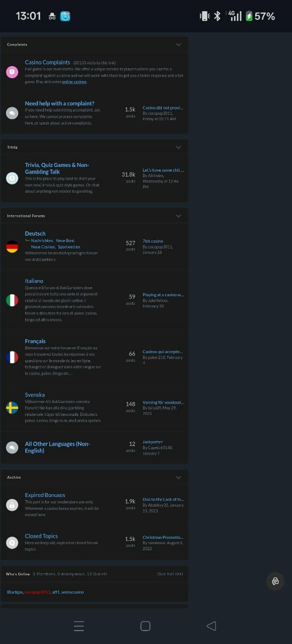Image resolution: width=292 pixels, height=644 pixels.
Task: Tap the Casino Complaints pink alert icon
Action: click(12, 72)
